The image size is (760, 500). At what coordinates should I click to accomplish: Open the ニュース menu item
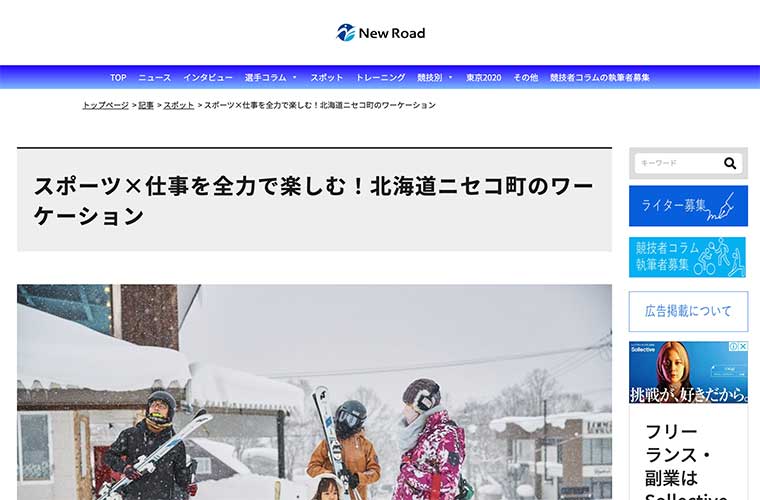(x=155, y=78)
